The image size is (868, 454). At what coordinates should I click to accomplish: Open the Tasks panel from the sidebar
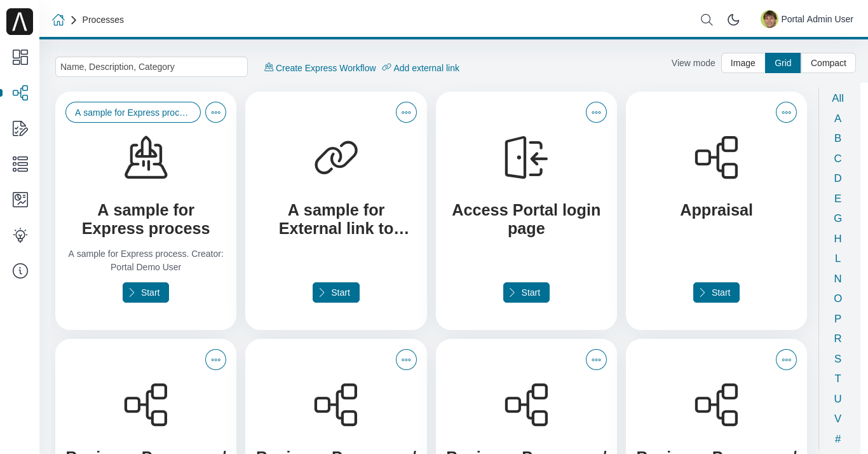20,128
